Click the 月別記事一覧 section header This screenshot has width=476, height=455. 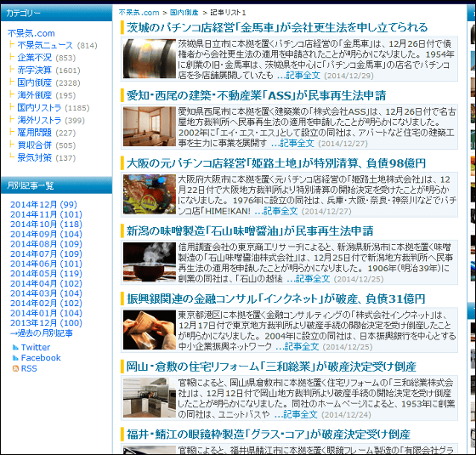click(56, 185)
